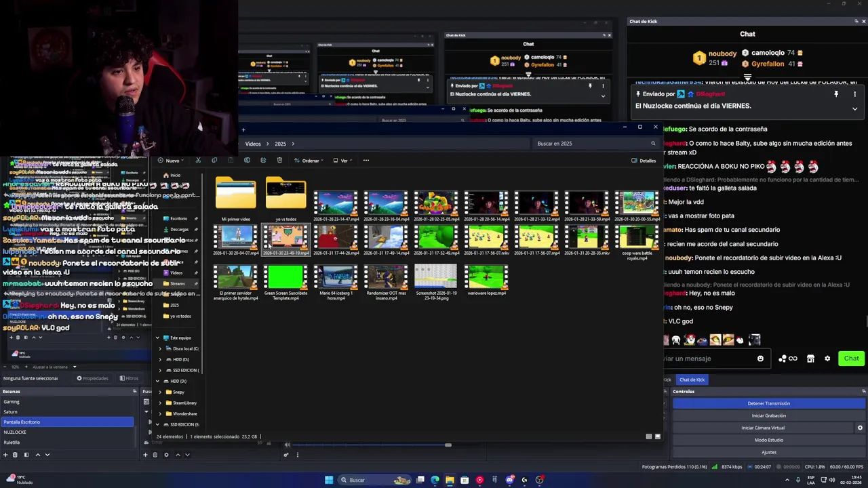This screenshot has height=488, width=868.
Task: Mute the audio mixer speaker icon
Action: (x=287, y=445)
